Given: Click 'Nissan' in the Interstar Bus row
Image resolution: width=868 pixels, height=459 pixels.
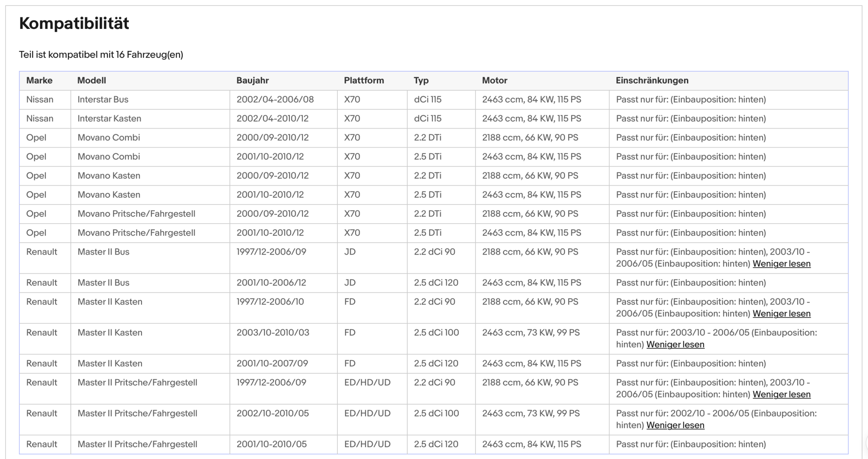Looking at the screenshot, I should (40, 100).
